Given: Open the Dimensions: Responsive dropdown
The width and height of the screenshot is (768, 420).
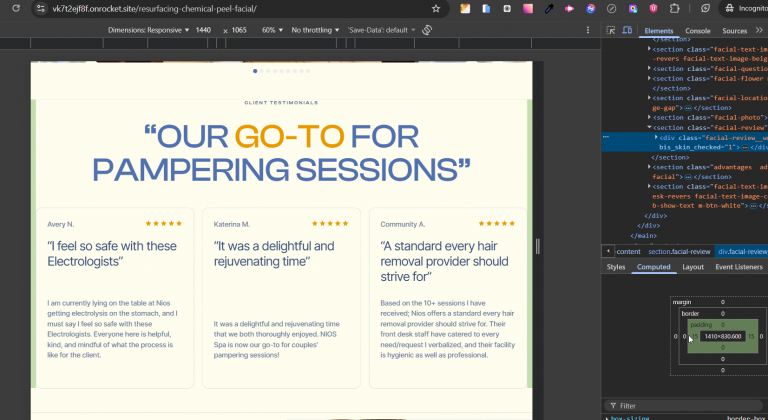Looking at the screenshot, I should pos(148,30).
